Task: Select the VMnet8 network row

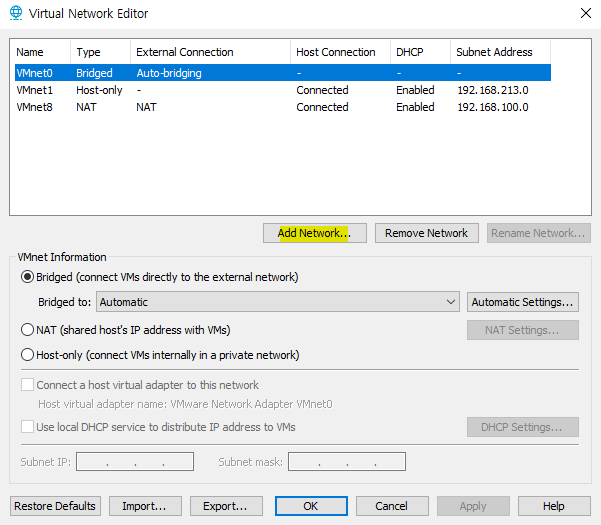Action: point(283,107)
